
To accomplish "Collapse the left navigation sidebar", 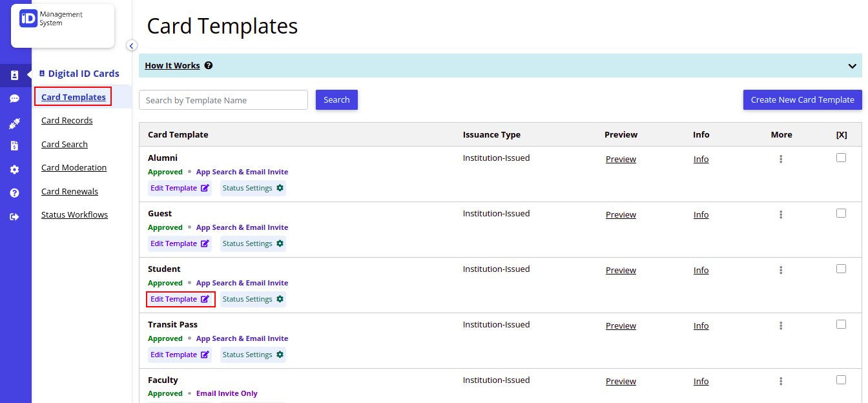I will coord(131,45).
